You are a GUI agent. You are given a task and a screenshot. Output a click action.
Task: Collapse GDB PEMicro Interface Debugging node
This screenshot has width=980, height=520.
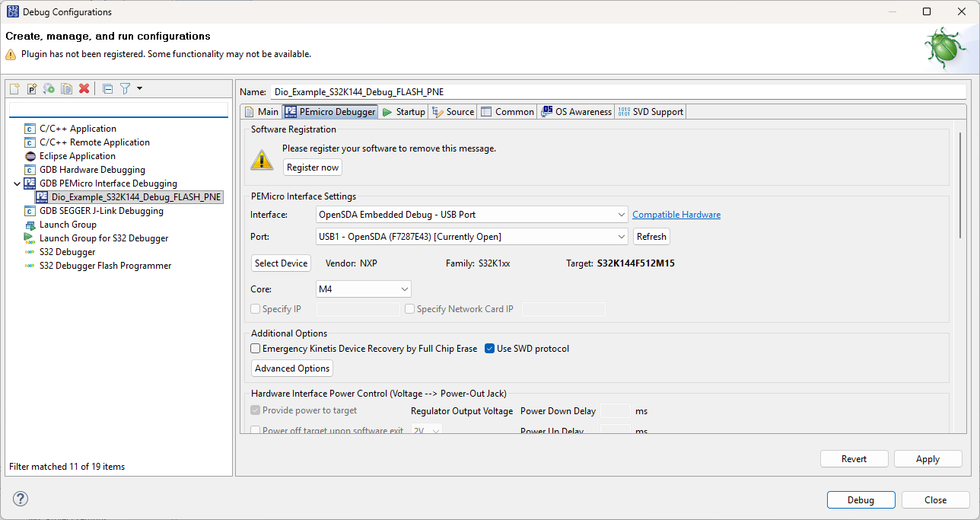point(17,183)
